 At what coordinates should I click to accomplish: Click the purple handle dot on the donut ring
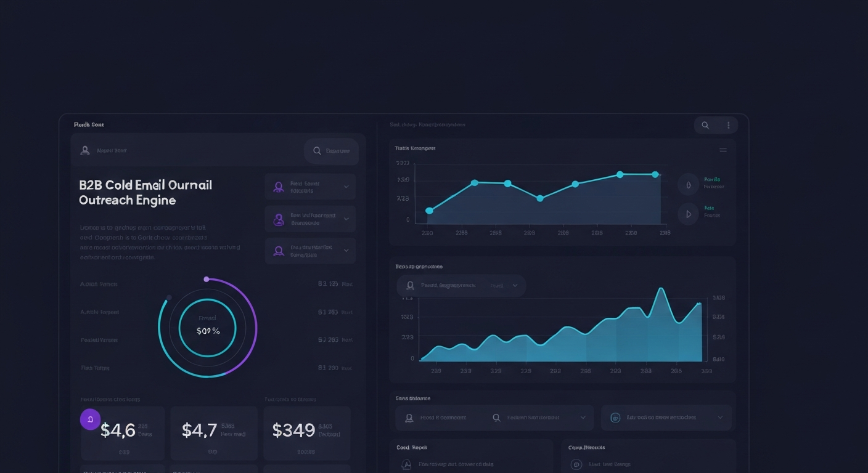(207, 279)
